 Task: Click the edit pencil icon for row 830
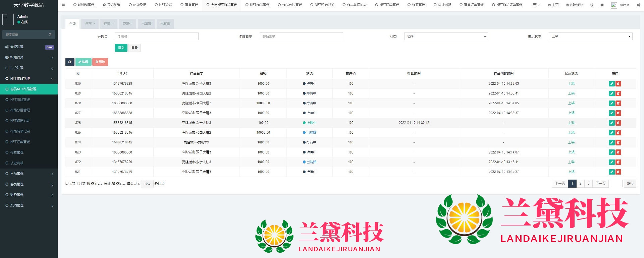[x=611, y=84]
